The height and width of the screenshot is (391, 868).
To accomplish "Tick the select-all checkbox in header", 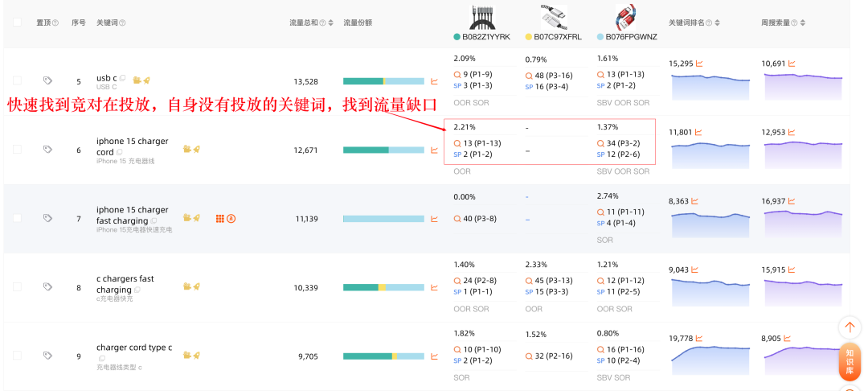I will (x=17, y=23).
